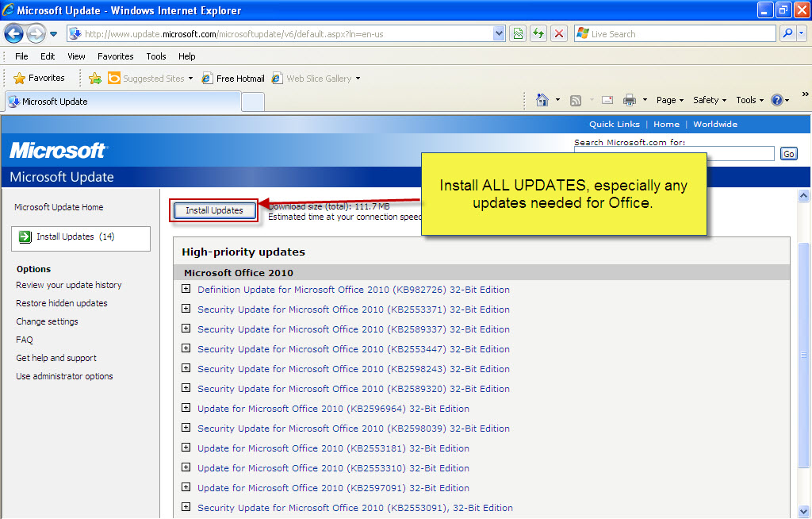Click the Read Mail icon

point(607,100)
